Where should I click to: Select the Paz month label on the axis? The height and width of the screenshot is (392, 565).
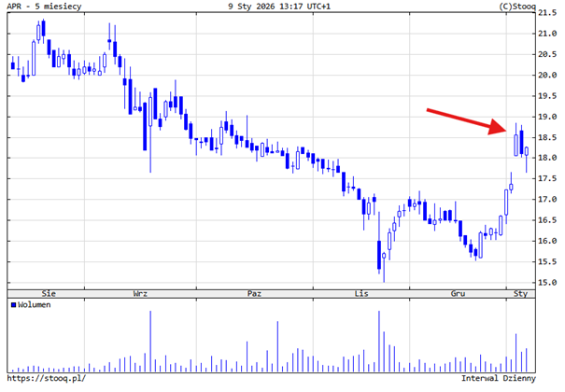click(x=254, y=293)
